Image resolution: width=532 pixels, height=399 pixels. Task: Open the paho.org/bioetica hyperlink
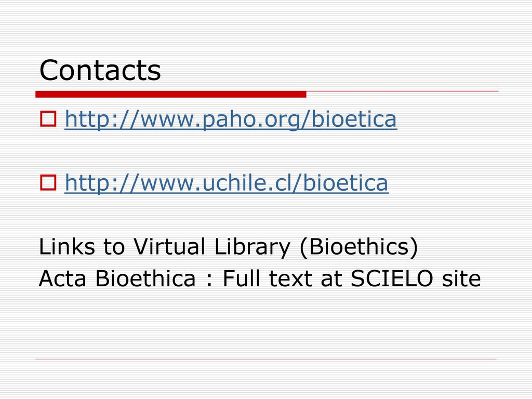(231, 119)
